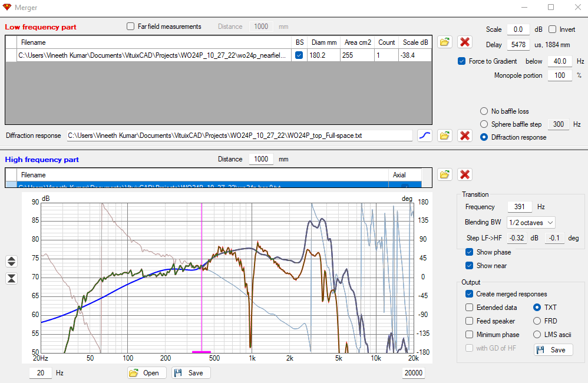Click the Merger app logo icon

(x=6, y=7)
